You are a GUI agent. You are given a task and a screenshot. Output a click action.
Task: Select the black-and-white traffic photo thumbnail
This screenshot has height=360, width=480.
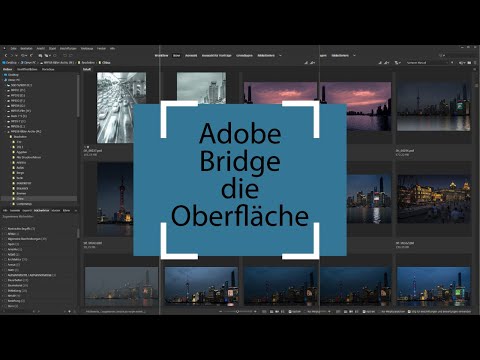pyautogui.click(x=121, y=108)
